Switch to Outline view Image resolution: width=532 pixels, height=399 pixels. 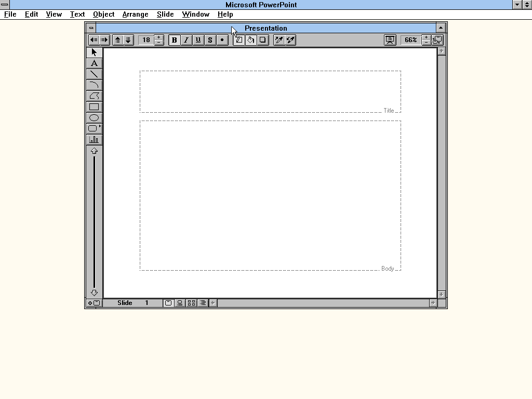203,303
